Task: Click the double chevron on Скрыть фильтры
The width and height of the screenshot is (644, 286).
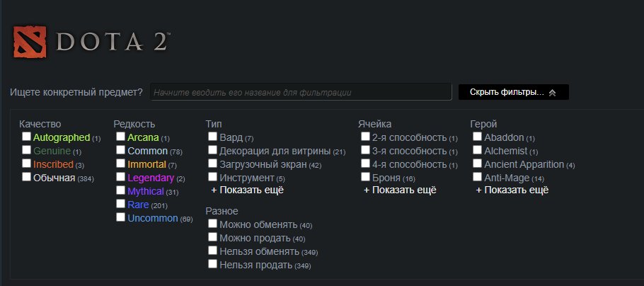Action: coord(552,93)
